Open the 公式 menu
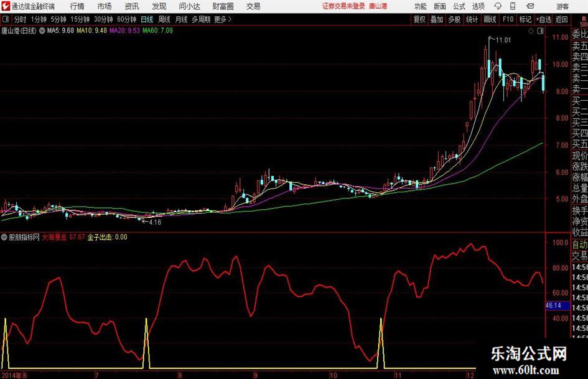This screenshot has height=379, width=588. [459, 6]
